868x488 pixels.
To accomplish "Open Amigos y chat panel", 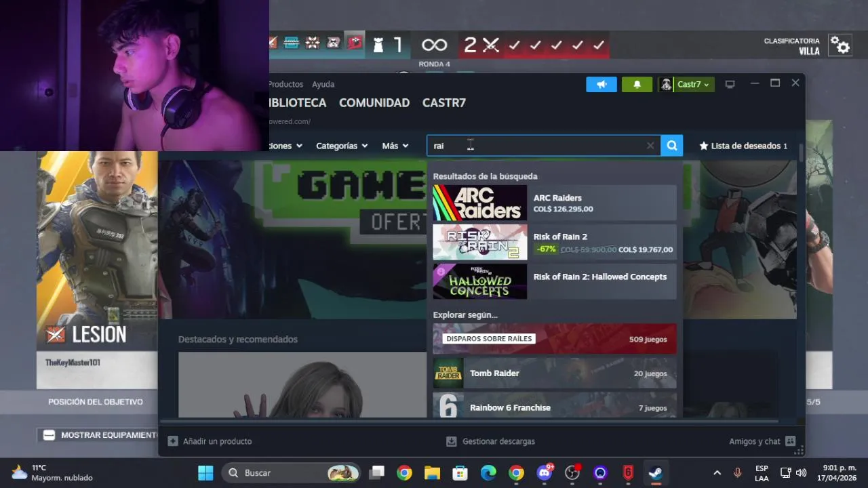I will (x=762, y=441).
